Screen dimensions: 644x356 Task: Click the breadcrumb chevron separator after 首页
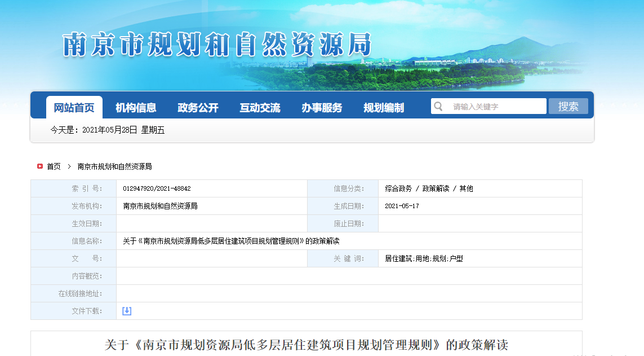[69, 166]
